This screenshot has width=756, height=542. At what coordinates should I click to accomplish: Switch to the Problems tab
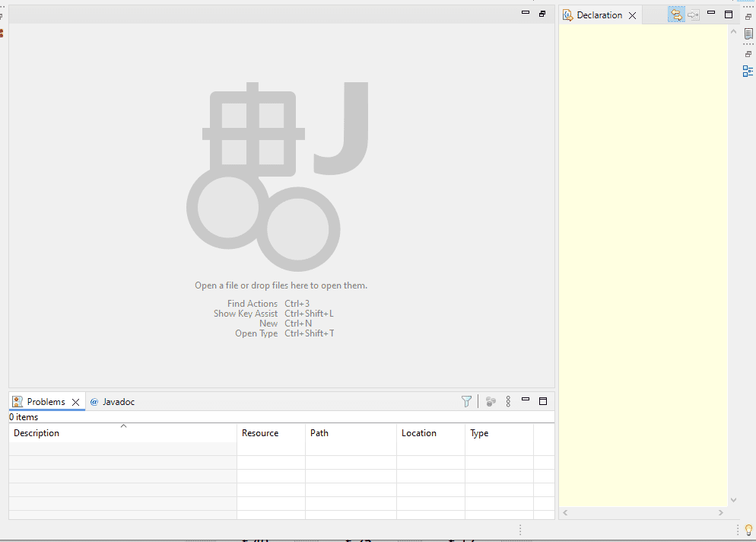[x=46, y=402]
